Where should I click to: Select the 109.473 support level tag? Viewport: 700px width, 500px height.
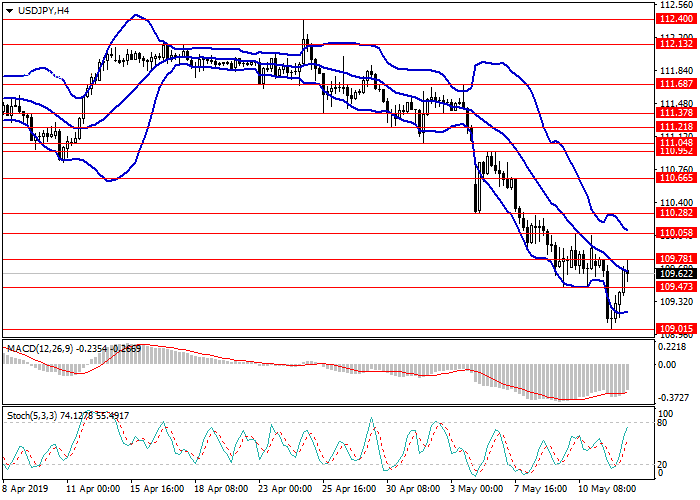click(x=675, y=287)
